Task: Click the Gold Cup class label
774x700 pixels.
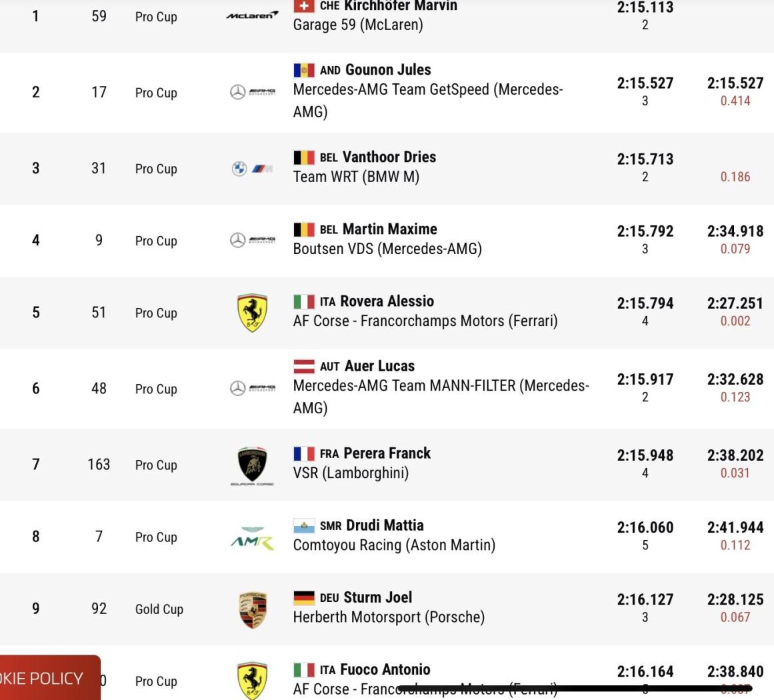Action: pyautogui.click(x=159, y=609)
